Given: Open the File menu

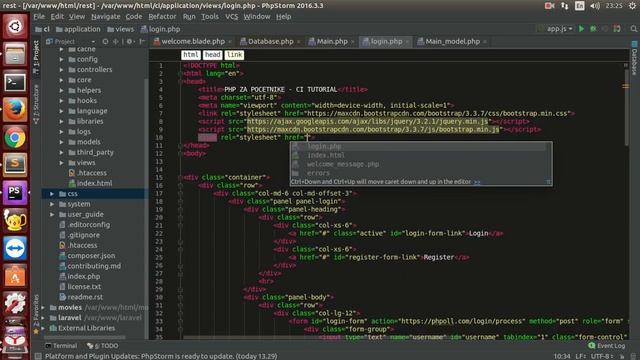Looking at the screenshot, I should 39,17.
